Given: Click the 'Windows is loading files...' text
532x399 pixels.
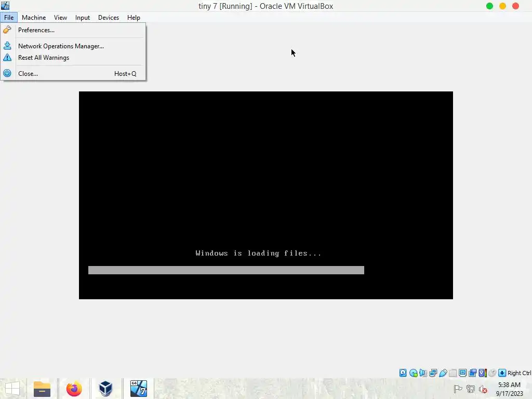Looking at the screenshot, I should click(x=258, y=253).
